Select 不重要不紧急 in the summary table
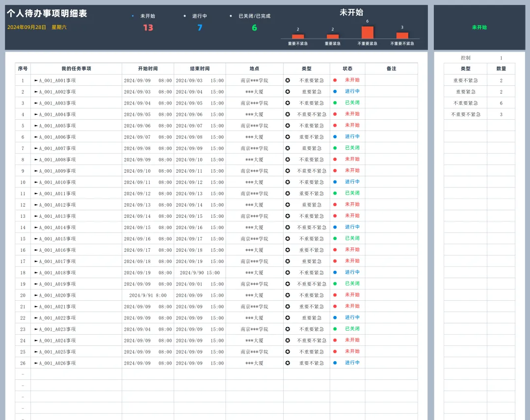 (x=465, y=114)
